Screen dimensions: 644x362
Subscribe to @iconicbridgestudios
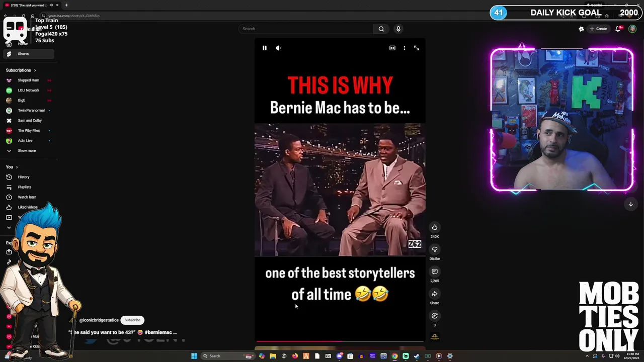[x=132, y=320]
